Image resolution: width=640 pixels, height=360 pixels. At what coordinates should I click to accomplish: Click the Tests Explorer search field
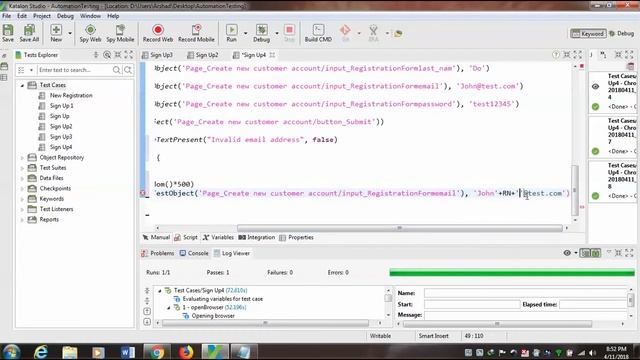74,70
